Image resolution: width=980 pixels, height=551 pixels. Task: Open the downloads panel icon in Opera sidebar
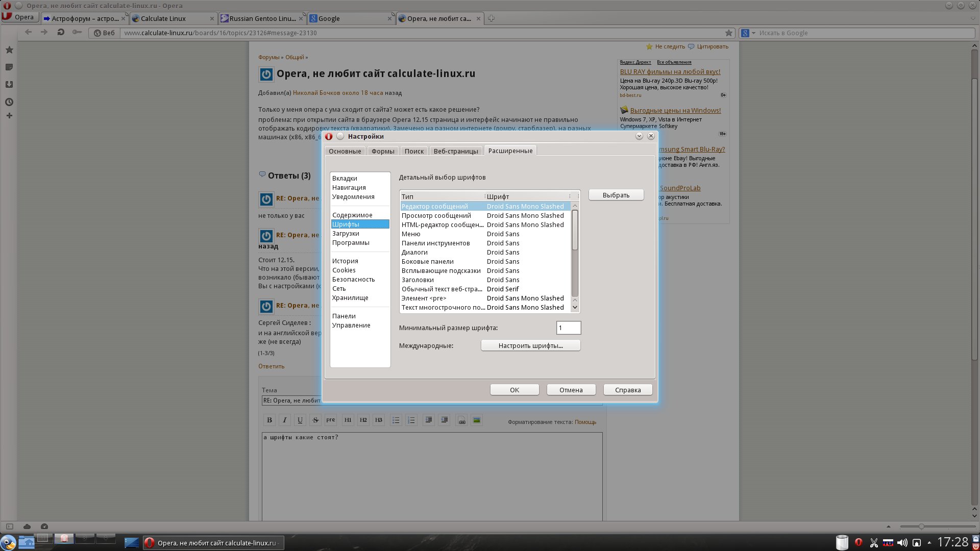(9, 85)
